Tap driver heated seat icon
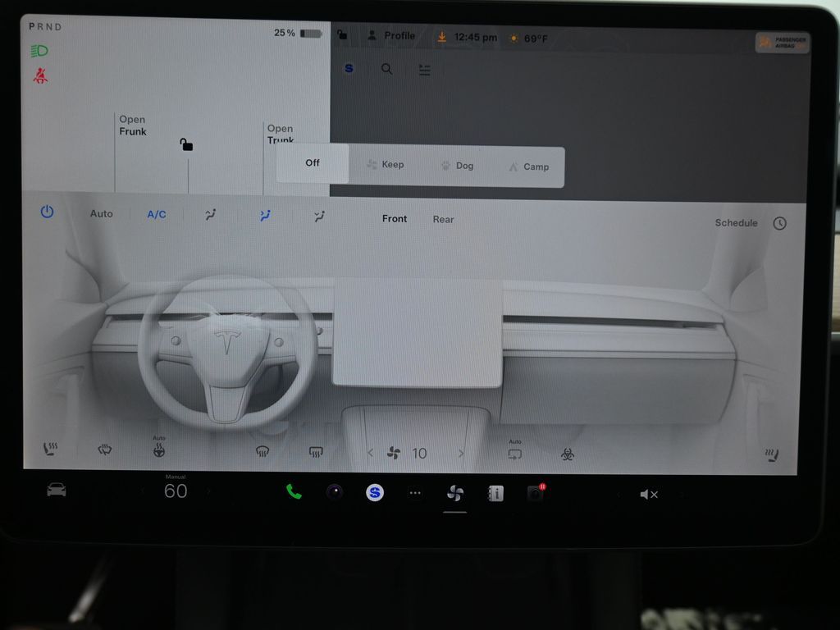Image resolution: width=840 pixels, height=630 pixels. (50, 450)
